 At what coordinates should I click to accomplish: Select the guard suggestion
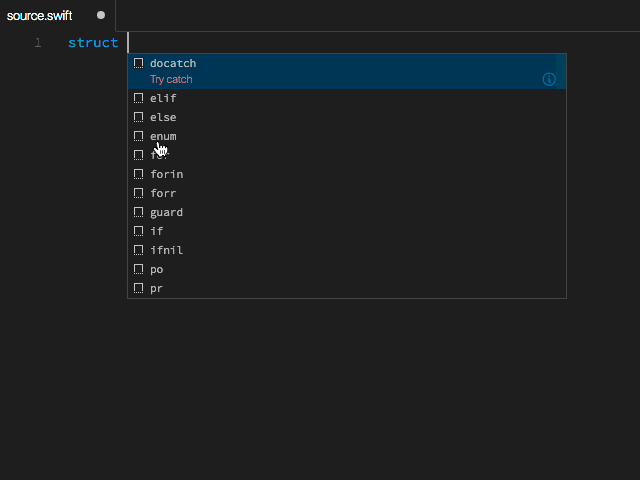(166, 212)
